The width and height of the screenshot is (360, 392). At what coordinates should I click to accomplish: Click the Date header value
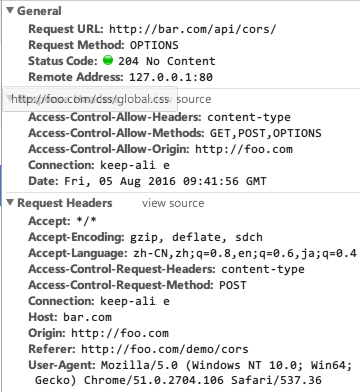click(x=165, y=181)
